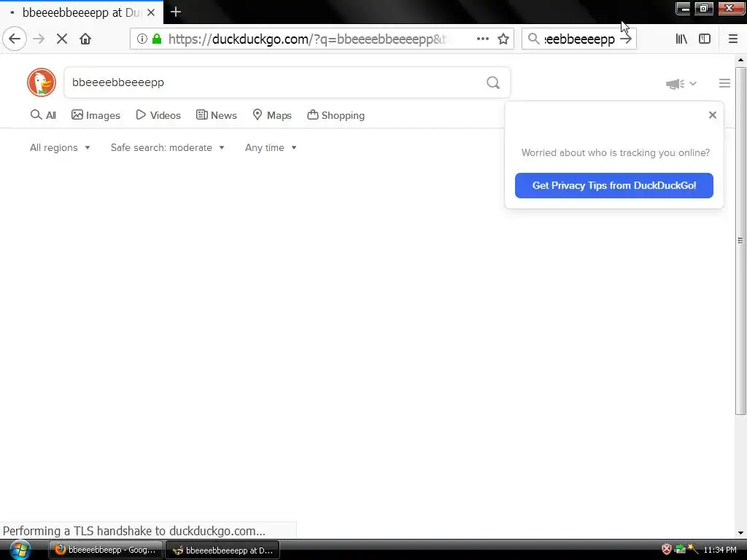Go to the Firefox home page
Viewport: 747px width, 560px height.
[85, 39]
